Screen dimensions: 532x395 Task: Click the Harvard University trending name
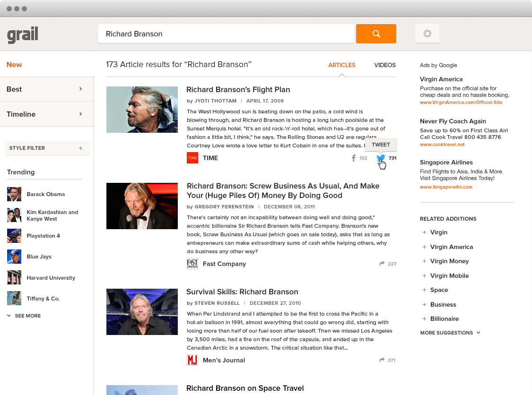(51, 278)
